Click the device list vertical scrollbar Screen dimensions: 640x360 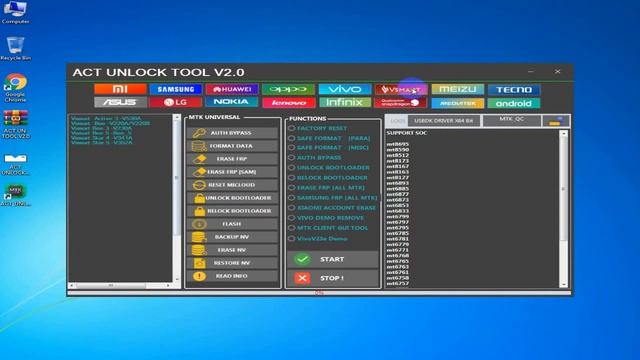pyautogui.click(x=177, y=198)
